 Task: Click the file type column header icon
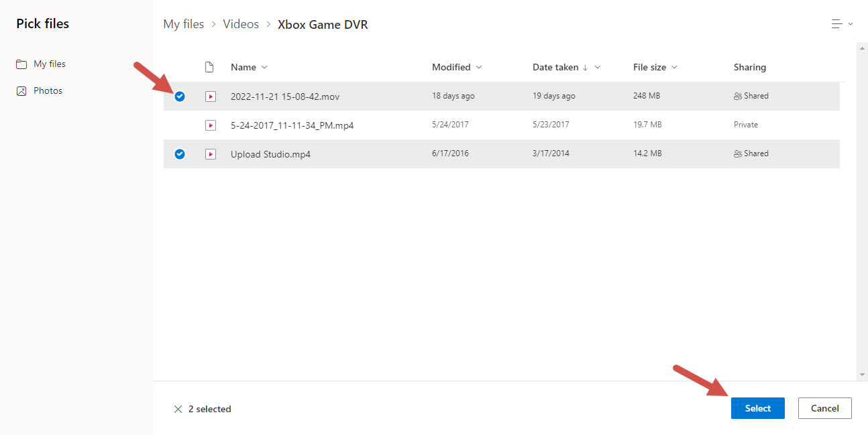(x=209, y=67)
